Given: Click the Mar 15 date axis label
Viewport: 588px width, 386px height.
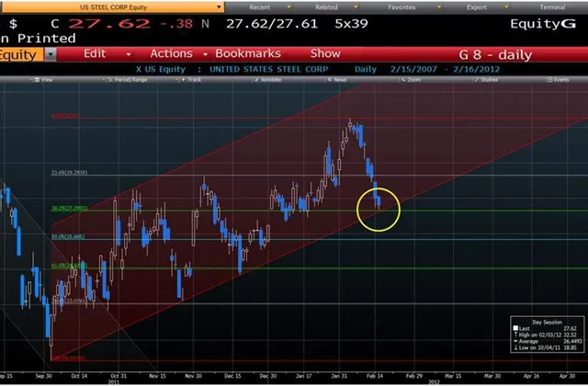Looking at the screenshot, I should tap(453, 376).
